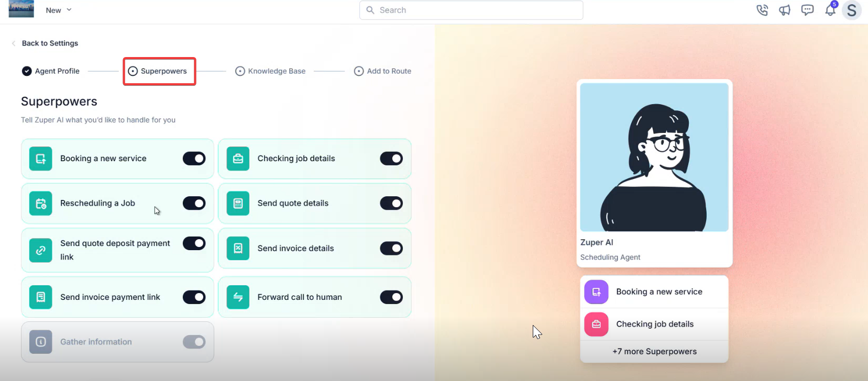Click purple Booking a new service preview icon

[x=596, y=292]
